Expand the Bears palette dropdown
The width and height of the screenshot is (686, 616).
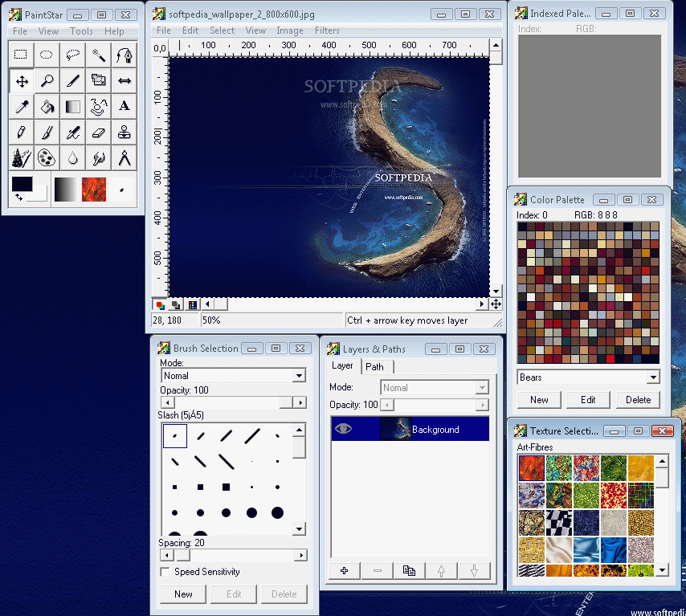coord(652,377)
